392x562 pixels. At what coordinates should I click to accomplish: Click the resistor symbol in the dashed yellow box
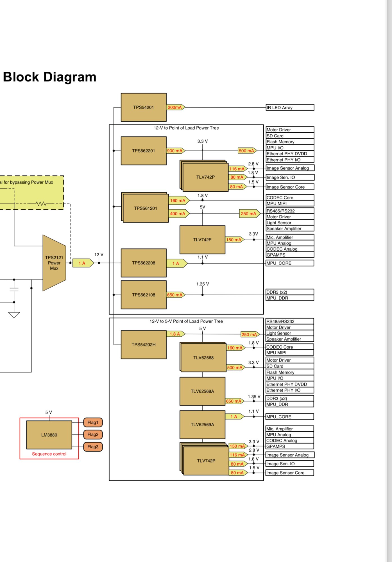41,203
